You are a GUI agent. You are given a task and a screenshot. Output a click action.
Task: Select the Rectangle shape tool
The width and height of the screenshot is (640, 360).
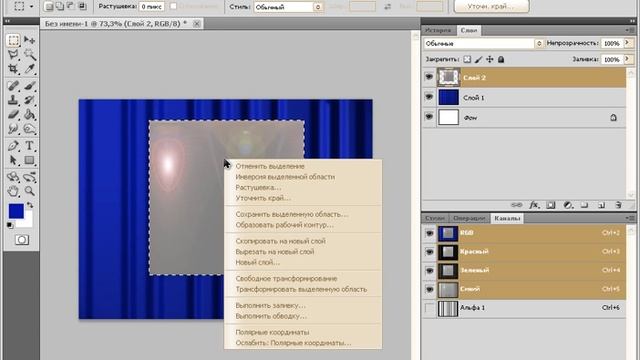[29, 160]
